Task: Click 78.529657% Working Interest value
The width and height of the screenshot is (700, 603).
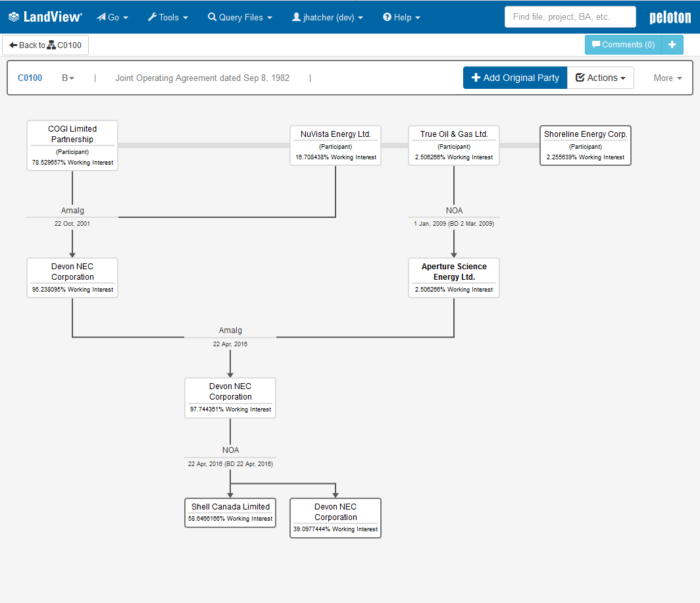Action: coord(72,163)
